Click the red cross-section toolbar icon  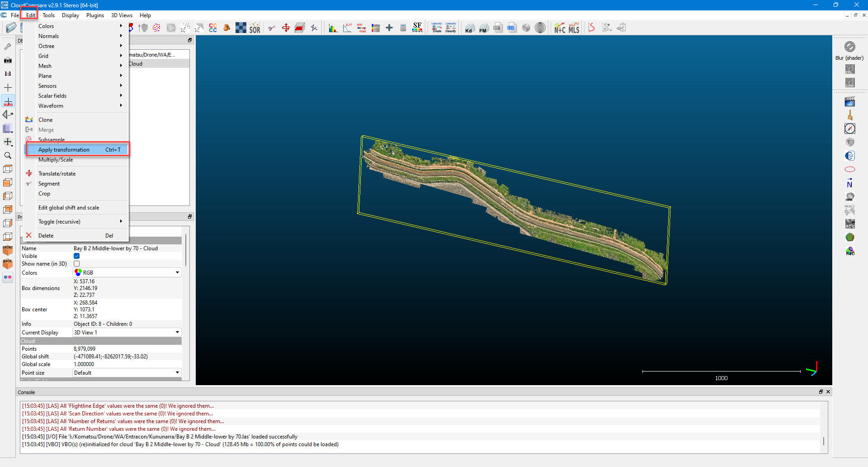point(300,28)
